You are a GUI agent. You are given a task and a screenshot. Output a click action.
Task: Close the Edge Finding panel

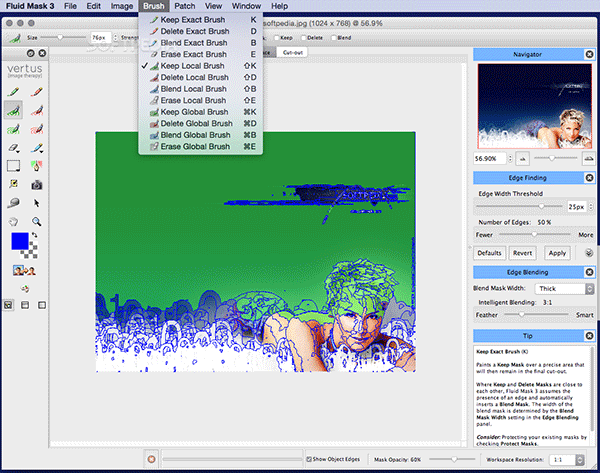[589, 178]
